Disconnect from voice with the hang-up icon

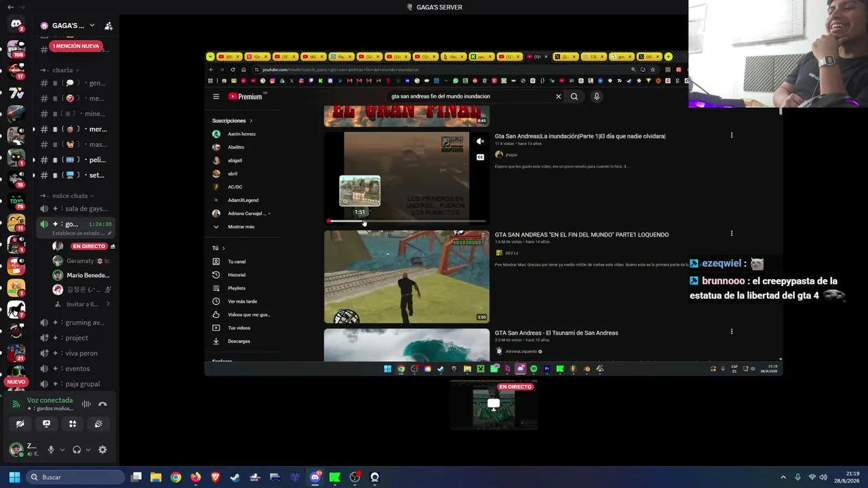click(102, 404)
